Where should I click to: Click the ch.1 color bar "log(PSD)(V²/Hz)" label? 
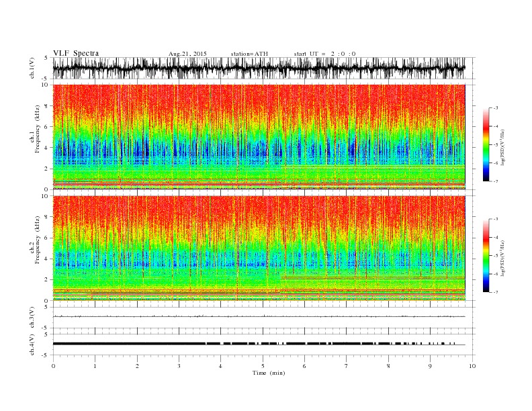pyautogui.click(x=503, y=148)
